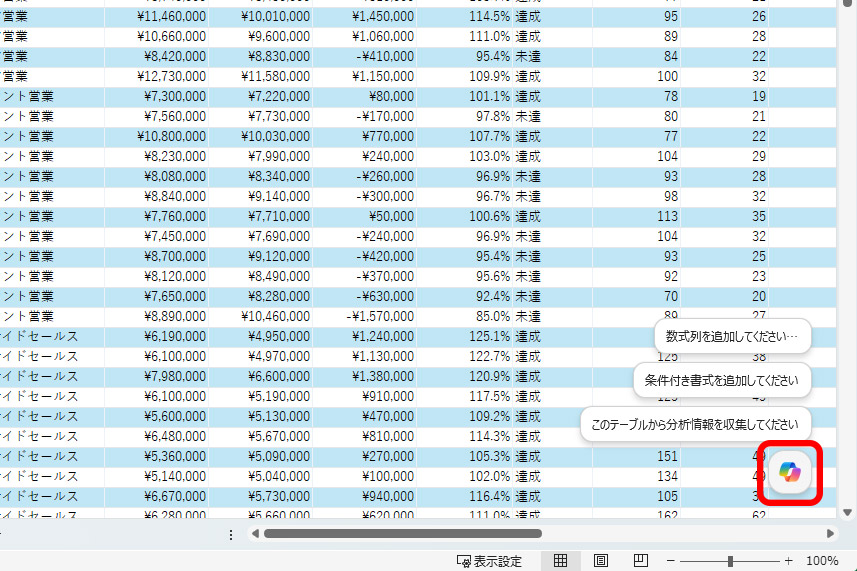Select the 96.7% cell
This screenshot has height=571, width=857.
click(x=465, y=197)
